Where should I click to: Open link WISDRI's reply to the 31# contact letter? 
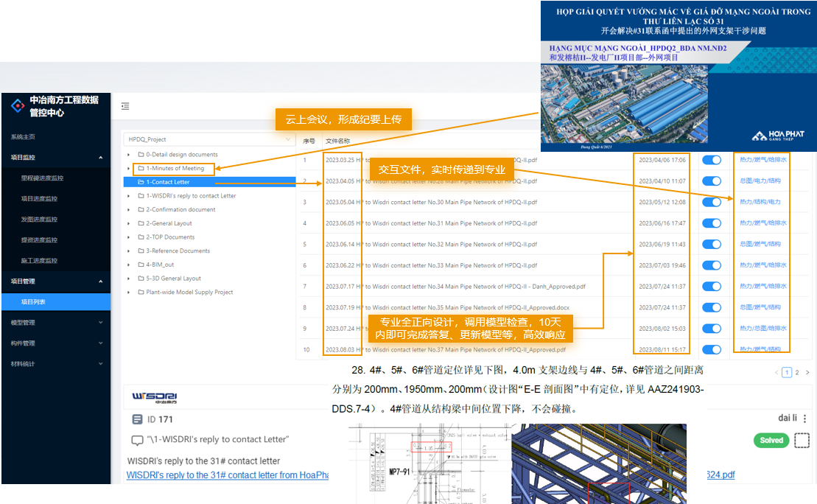pyautogui.click(x=228, y=475)
